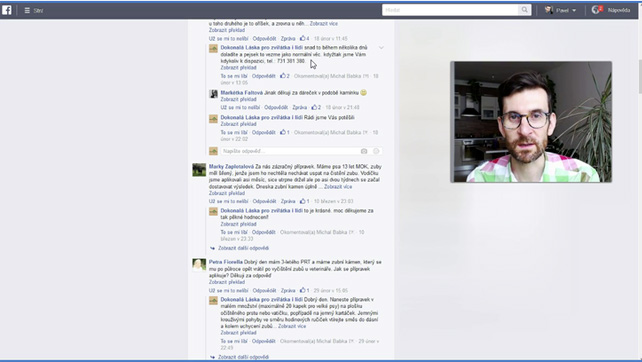Image resolution: width=642 pixels, height=362 pixels.
Task: Expand comment options chevron on first reply
Action: (x=381, y=48)
